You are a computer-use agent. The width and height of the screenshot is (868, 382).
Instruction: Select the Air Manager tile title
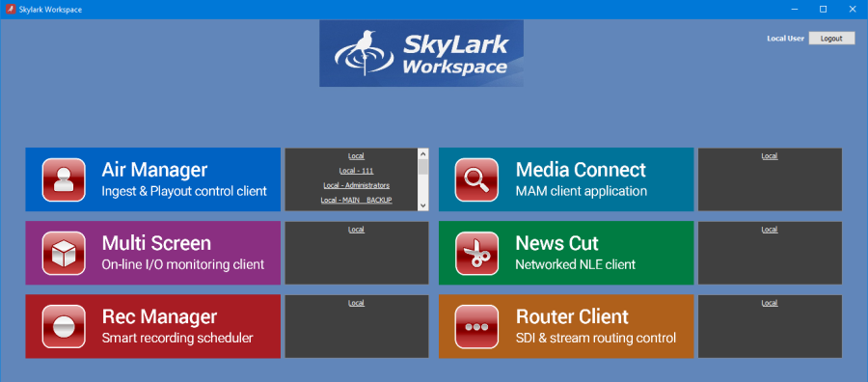(x=154, y=170)
